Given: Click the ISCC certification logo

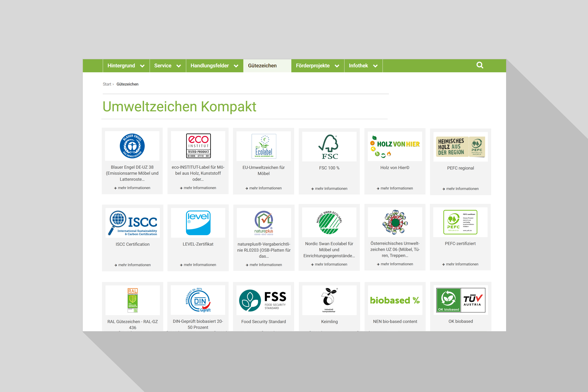Looking at the screenshot, I should tap(133, 223).
